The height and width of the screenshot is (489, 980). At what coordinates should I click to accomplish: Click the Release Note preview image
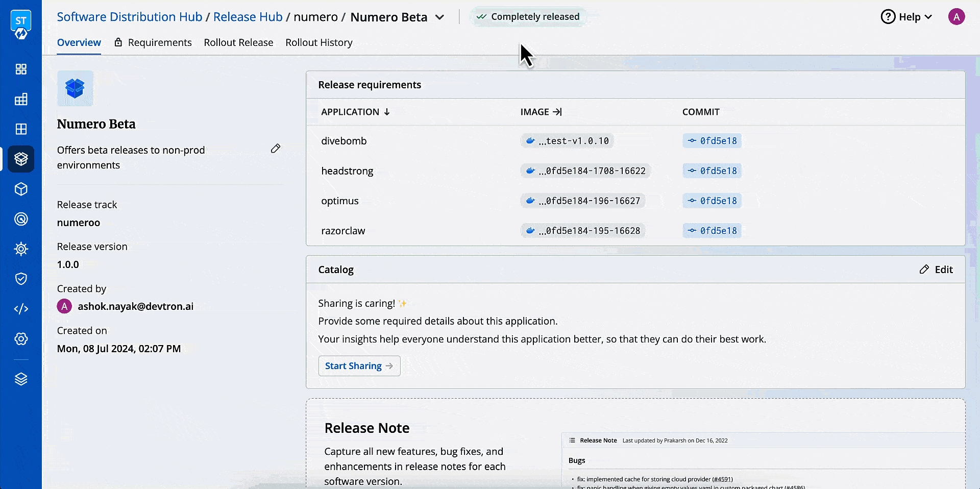coord(764,460)
